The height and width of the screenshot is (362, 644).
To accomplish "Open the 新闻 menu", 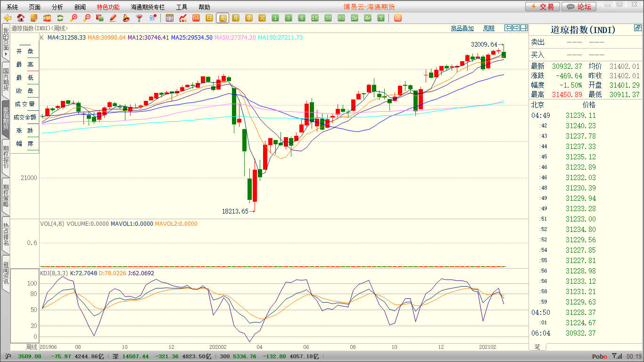I will click(80, 7).
